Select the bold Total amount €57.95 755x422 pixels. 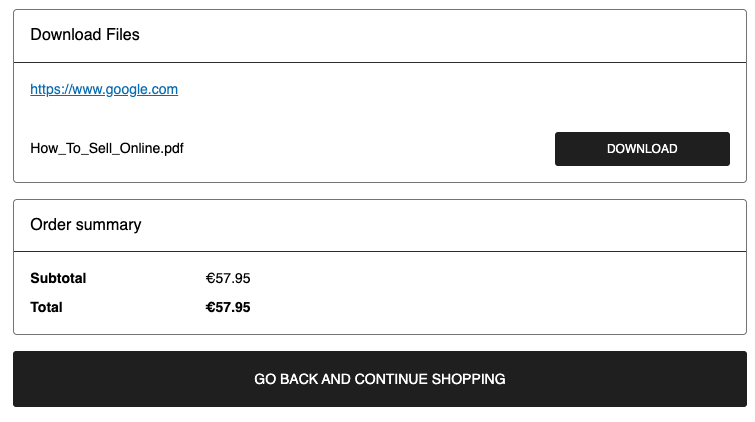point(228,307)
